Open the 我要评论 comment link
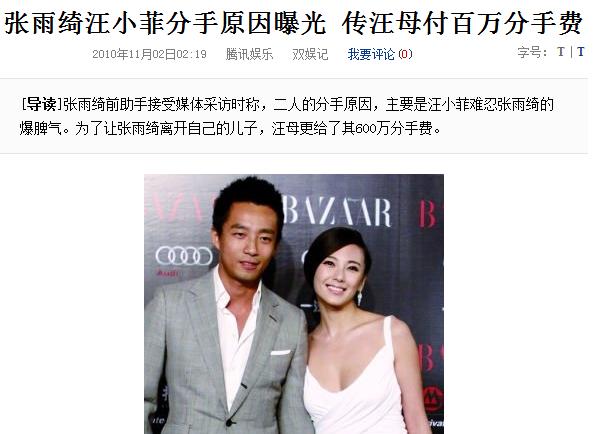 [371, 55]
